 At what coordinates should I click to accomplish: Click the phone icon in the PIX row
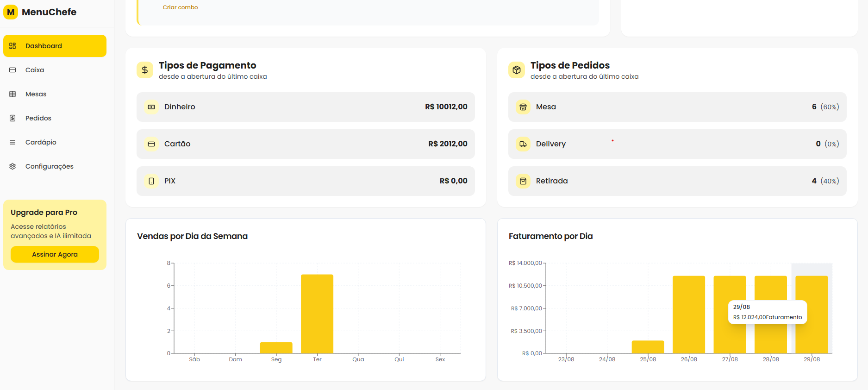click(151, 181)
